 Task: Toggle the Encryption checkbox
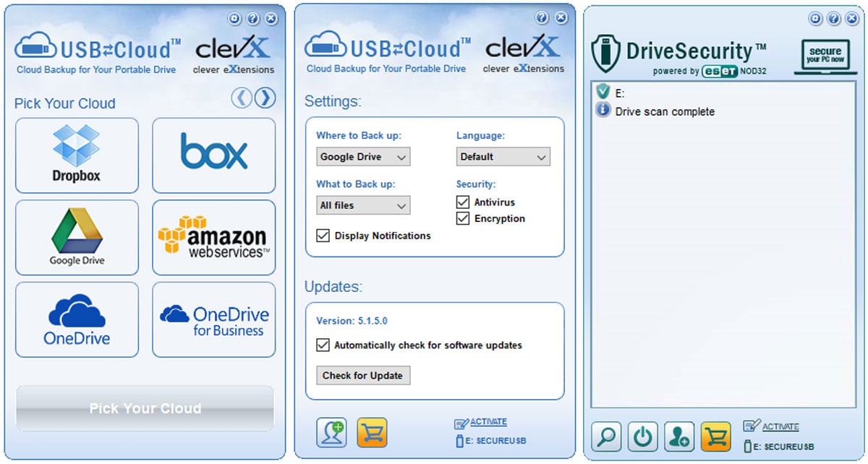[x=463, y=218]
